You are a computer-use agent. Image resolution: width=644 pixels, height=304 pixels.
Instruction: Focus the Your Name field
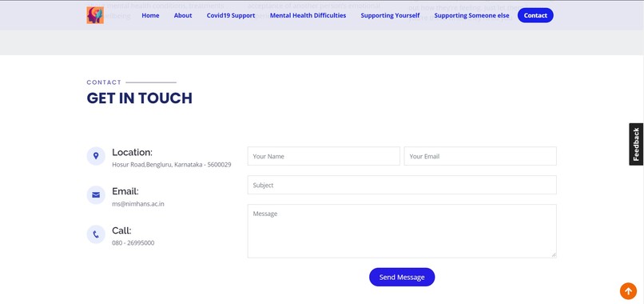pos(324,156)
